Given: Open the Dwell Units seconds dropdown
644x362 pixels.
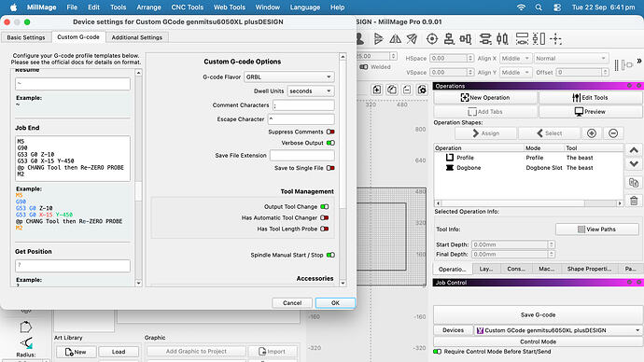Looking at the screenshot, I should coord(310,90).
